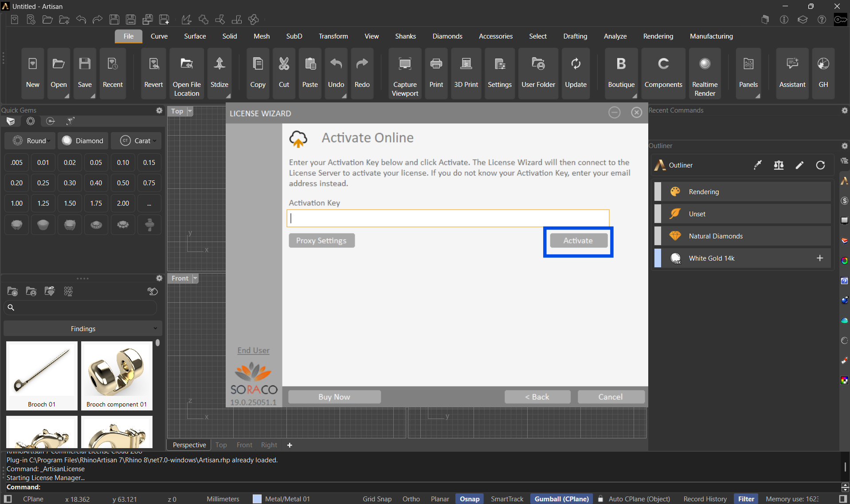Open the End User link

(253, 350)
